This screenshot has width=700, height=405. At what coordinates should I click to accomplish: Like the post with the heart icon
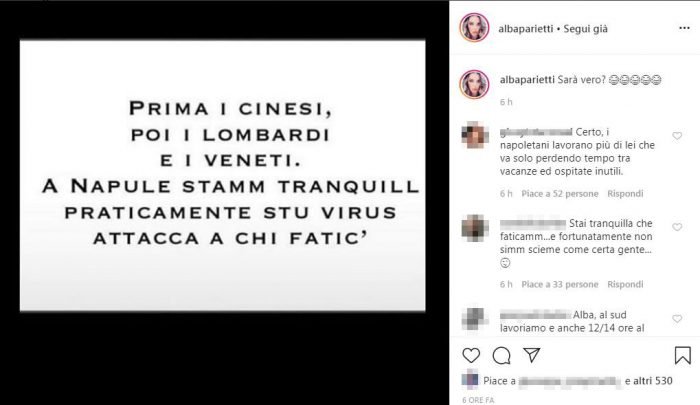point(471,355)
